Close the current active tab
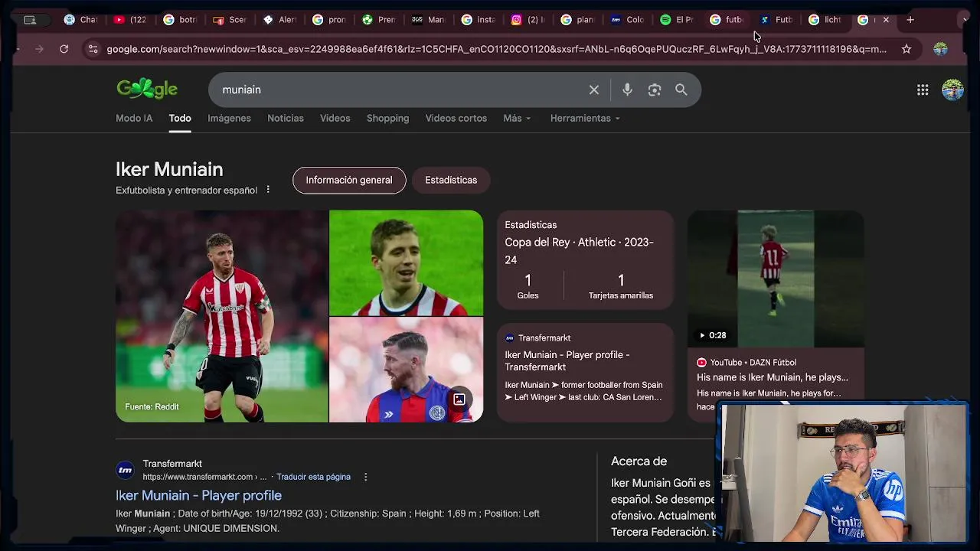 [886, 20]
